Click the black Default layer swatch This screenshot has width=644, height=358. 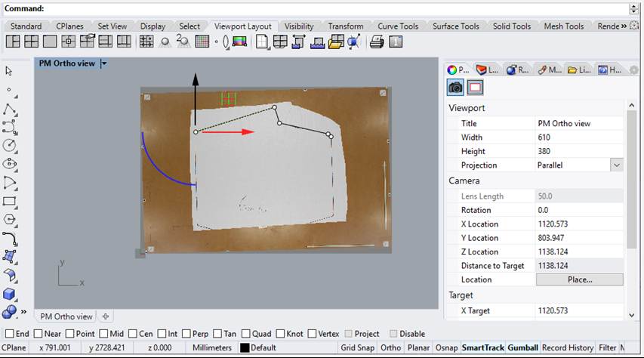[x=245, y=347]
